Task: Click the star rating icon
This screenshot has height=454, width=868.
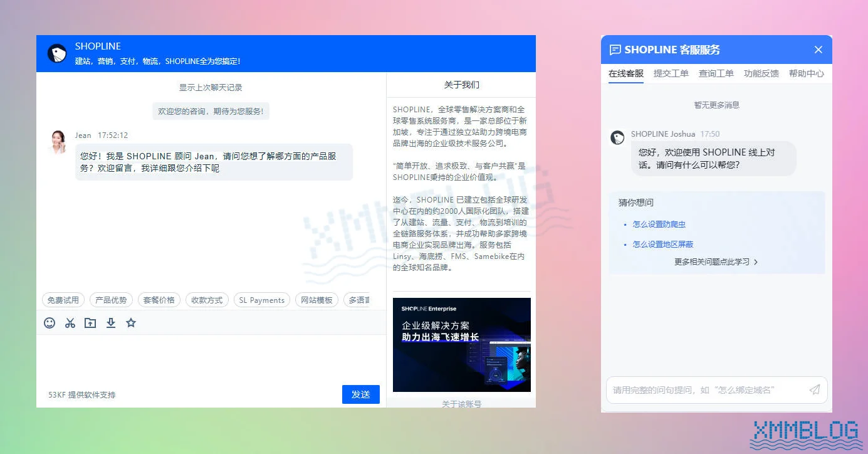Action: tap(131, 323)
